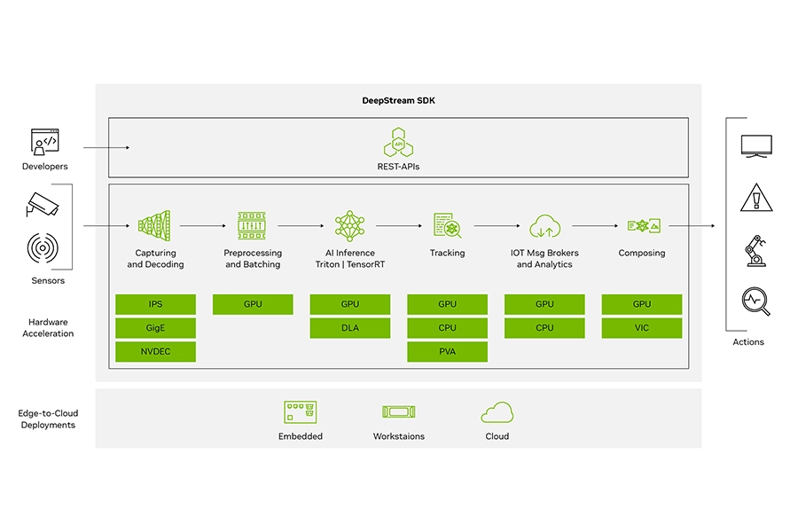Select "AI Inference Triton | TensorRT" text
The width and height of the screenshot is (798, 532).
coord(350,259)
